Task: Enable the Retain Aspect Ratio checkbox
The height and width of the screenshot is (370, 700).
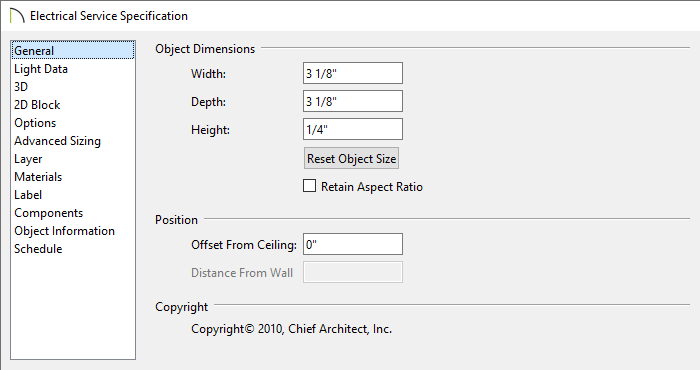Action: point(309,186)
